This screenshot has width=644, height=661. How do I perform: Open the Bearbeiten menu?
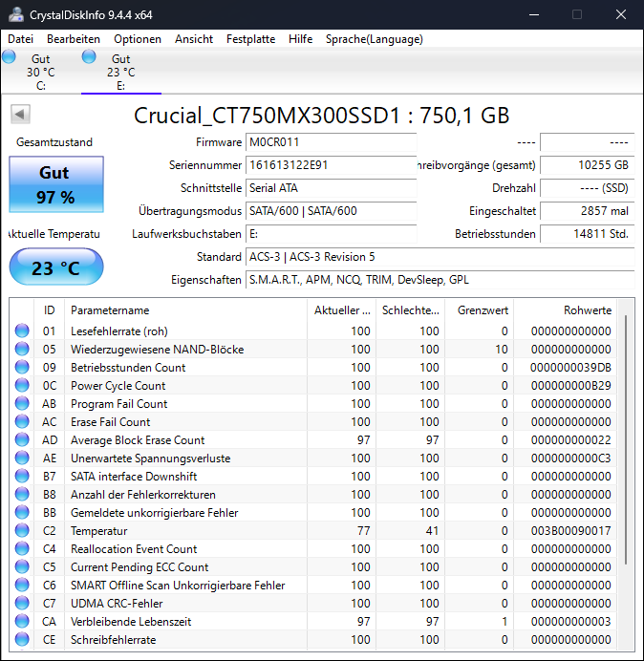click(74, 39)
